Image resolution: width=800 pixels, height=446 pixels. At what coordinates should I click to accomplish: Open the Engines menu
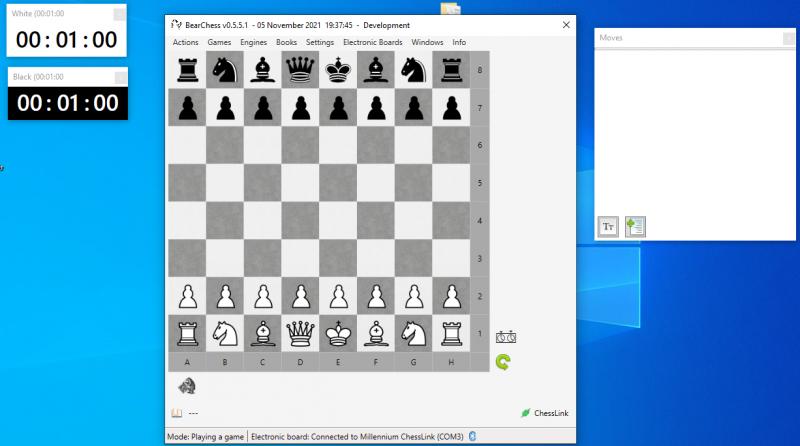click(x=254, y=43)
